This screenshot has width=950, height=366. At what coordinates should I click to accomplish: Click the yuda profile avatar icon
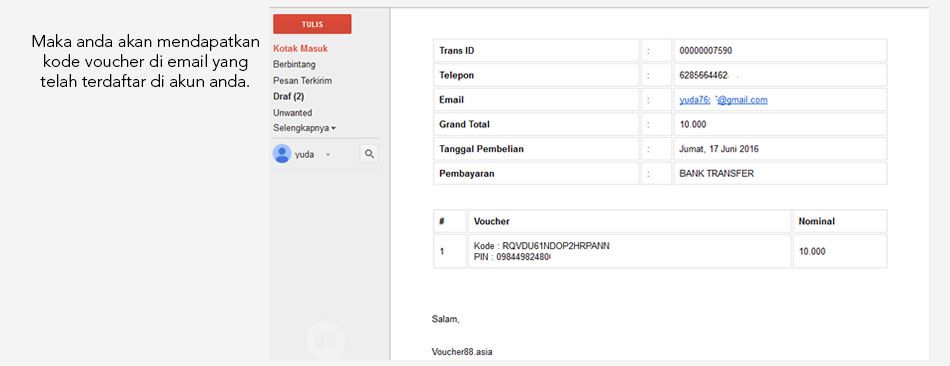282,154
